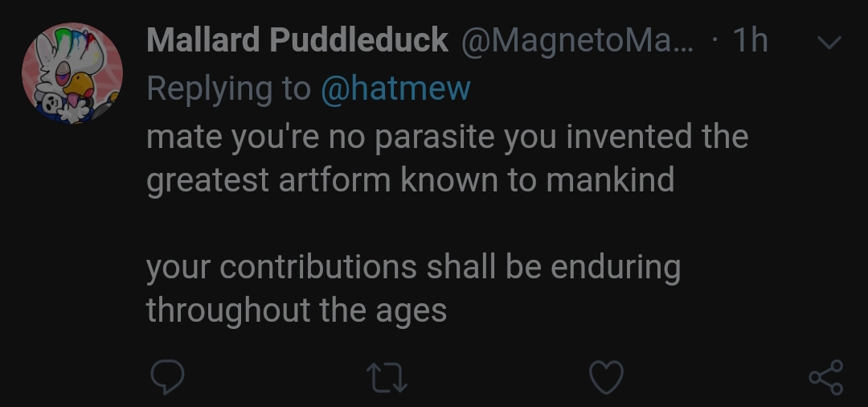The height and width of the screenshot is (407, 868).
Task: Open the Mallard Puddleduck display name
Action: point(297,40)
